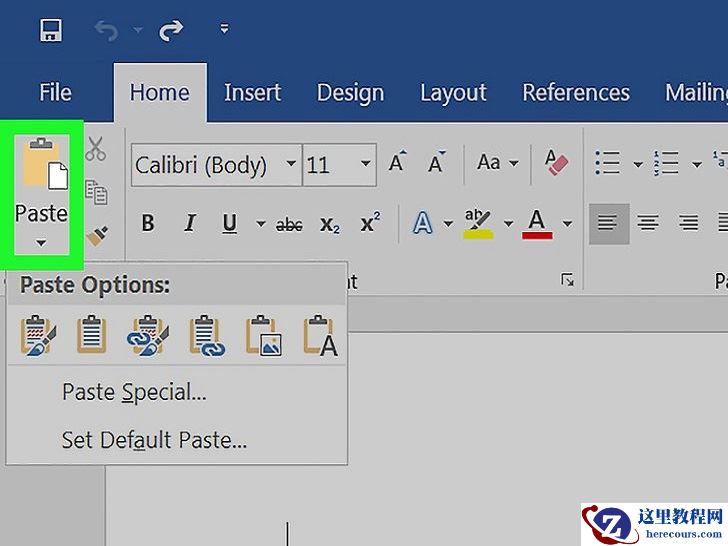
Task: Switch to the Insert tab
Action: coord(252,93)
